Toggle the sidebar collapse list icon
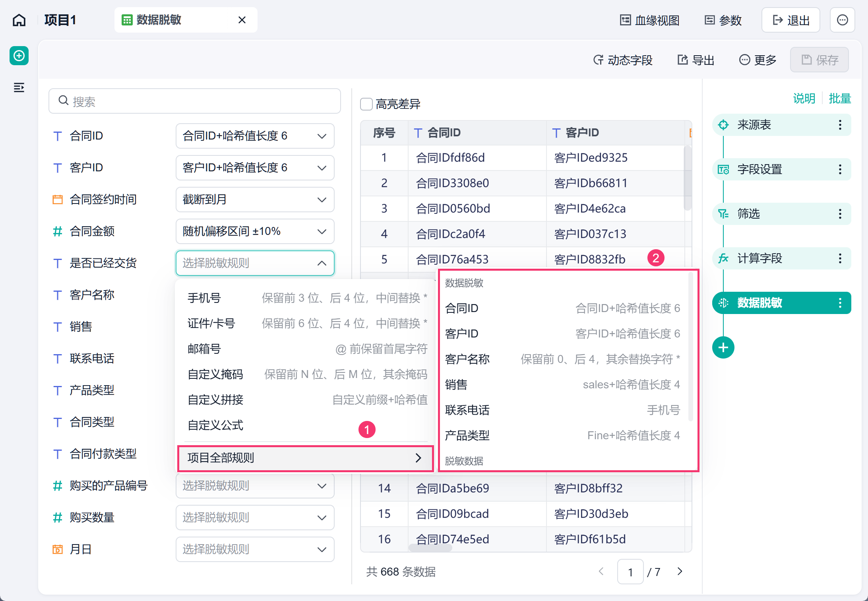Image resolution: width=868 pixels, height=601 pixels. [x=19, y=87]
